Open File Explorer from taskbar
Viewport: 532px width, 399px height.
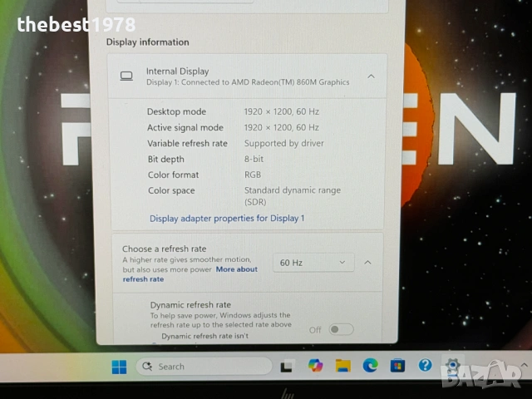click(343, 366)
